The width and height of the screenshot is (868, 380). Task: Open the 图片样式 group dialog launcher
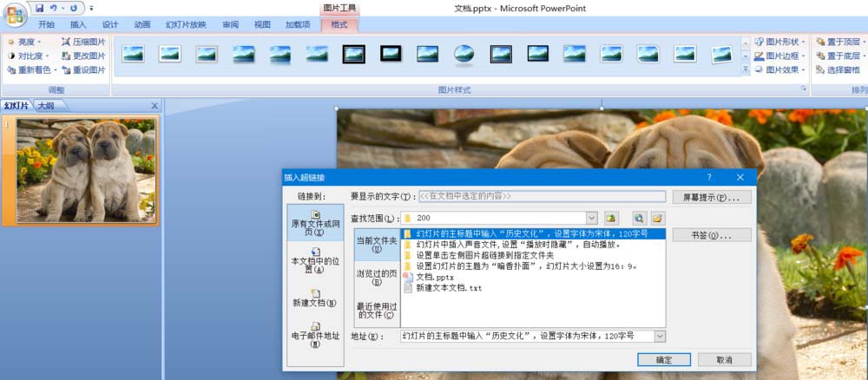802,89
